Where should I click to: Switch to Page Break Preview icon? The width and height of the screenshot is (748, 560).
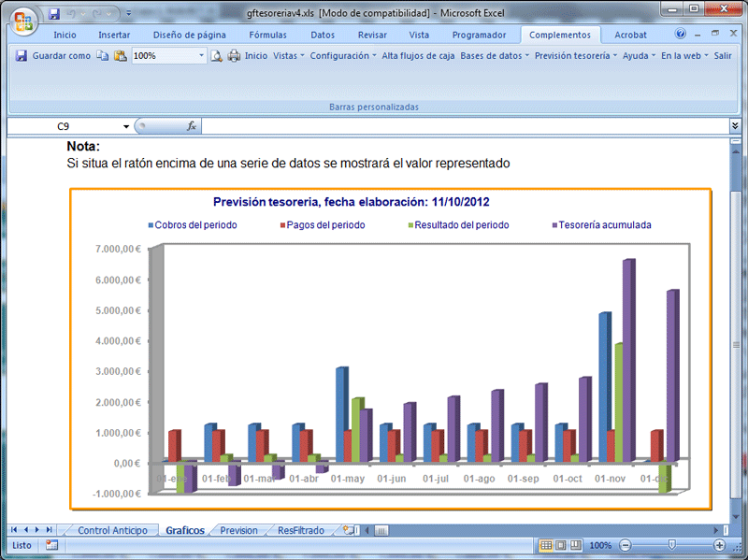[576, 545]
